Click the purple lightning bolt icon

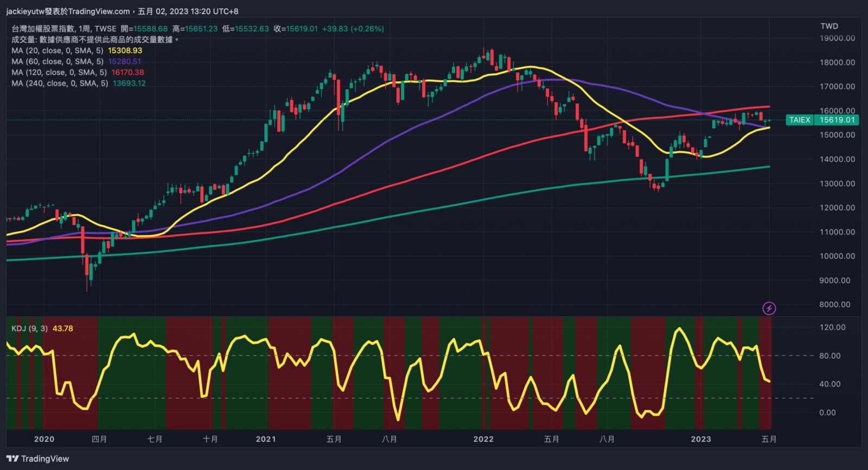coord(769,309)
